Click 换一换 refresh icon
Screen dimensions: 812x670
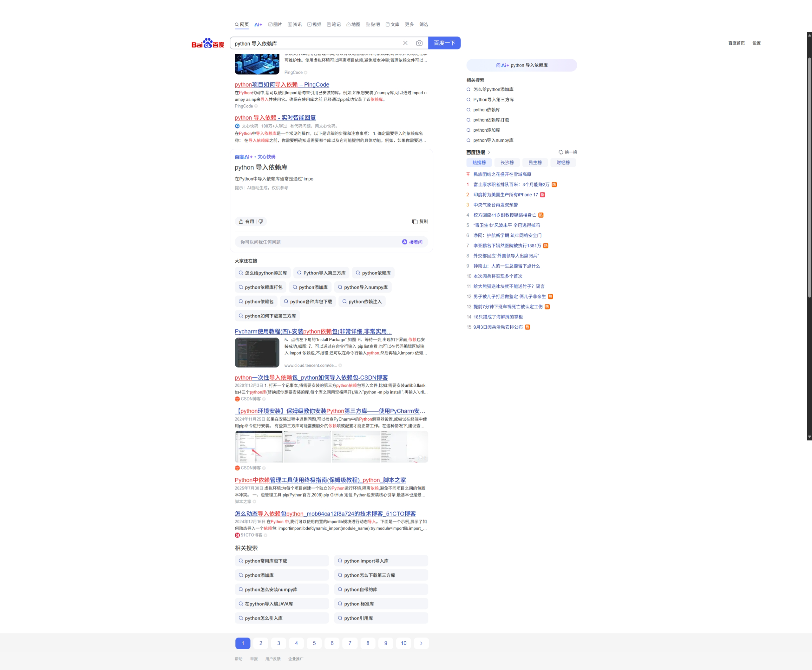(x=568, y=152)
